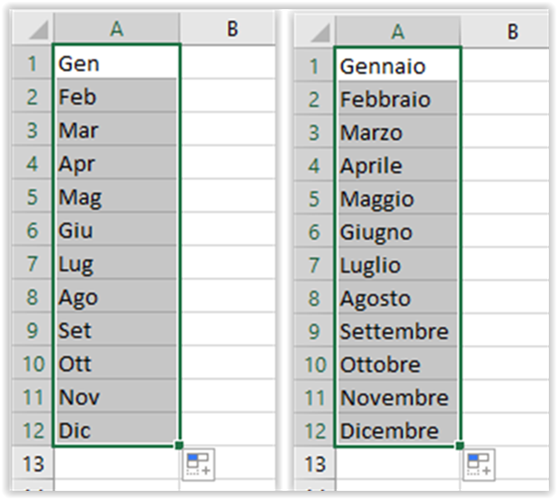Open Auto Fill Options in right sheet
The height and width of the screenshot is (499, 557).
coord(478,465)
